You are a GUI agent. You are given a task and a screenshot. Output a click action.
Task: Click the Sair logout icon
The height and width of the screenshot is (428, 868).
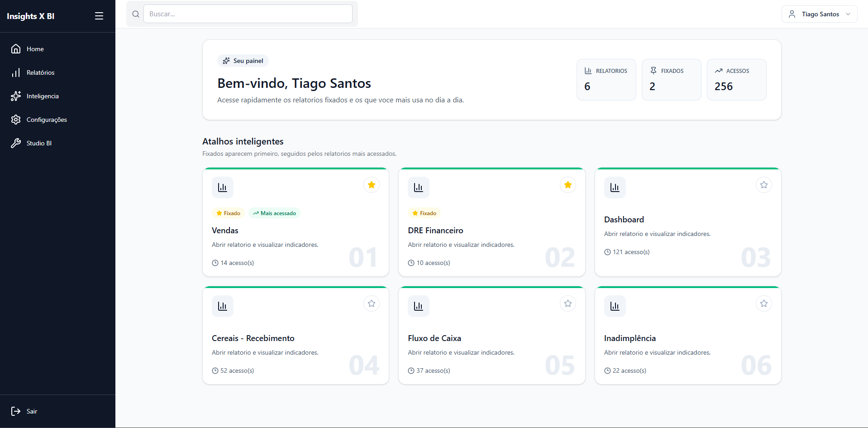[x=16, y=411]
